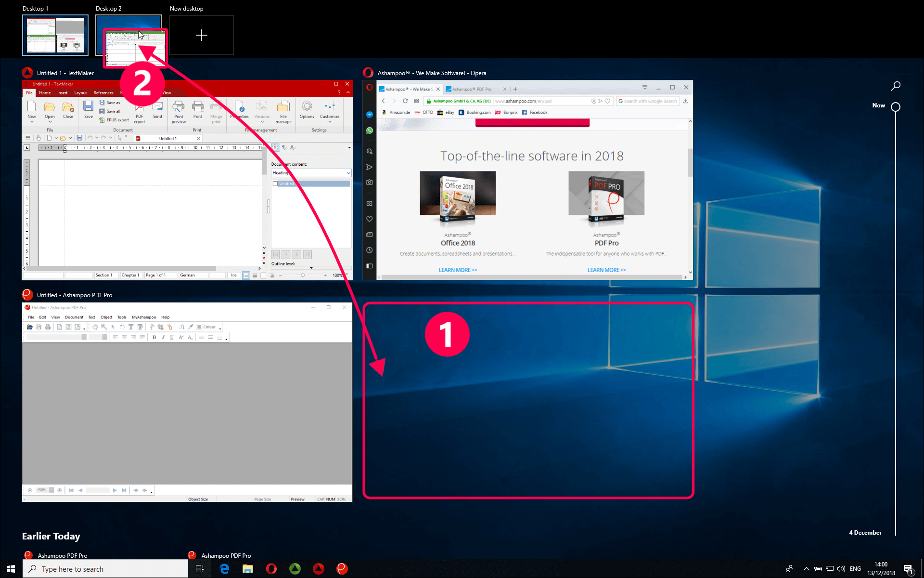Viewport: 924px width, 578px height.
Task: Collapse the TextMaker ribbon with chevron
Action: (x=348, y=92)
